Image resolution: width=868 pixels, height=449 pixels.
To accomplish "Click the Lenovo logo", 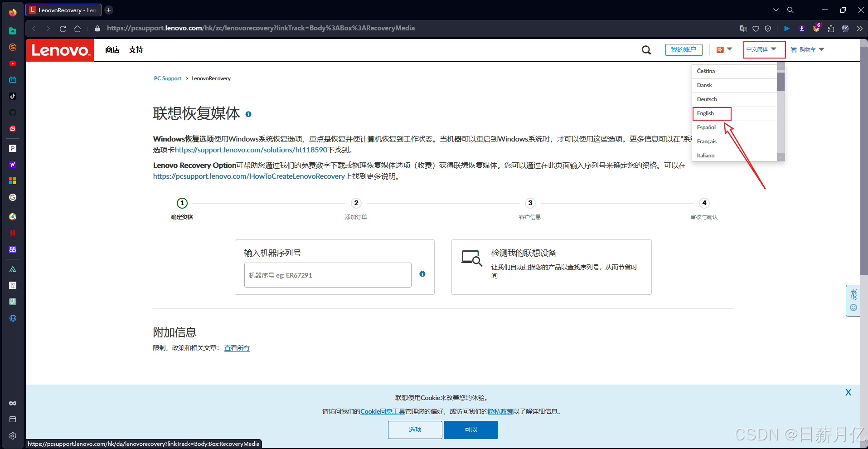I will [60, 50].
